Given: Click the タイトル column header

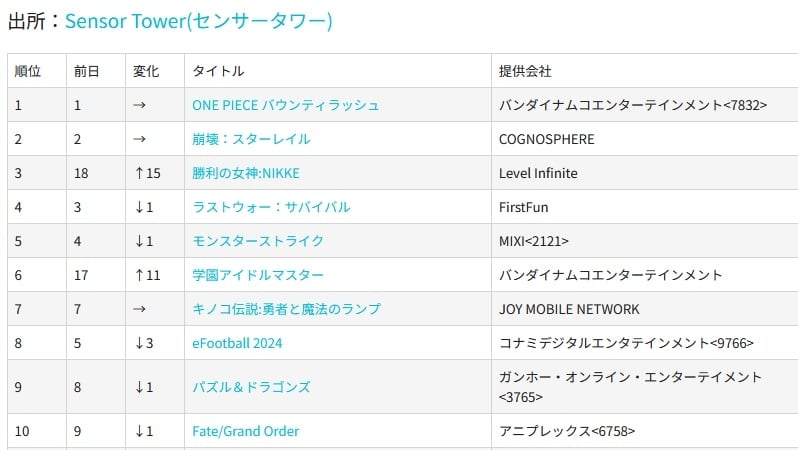Looking at the screenshot, I should (218, 71).
